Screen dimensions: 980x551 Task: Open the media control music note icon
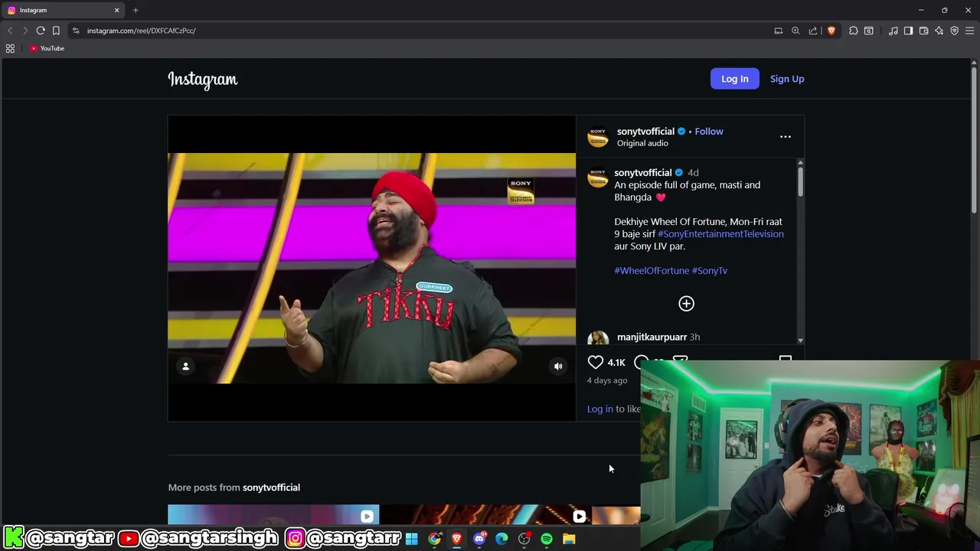[x=893, y=31]
